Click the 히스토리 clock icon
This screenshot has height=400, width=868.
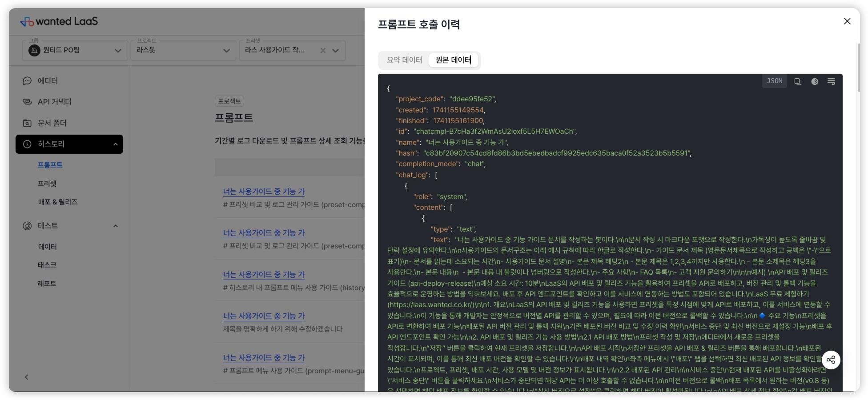point(27,144)
